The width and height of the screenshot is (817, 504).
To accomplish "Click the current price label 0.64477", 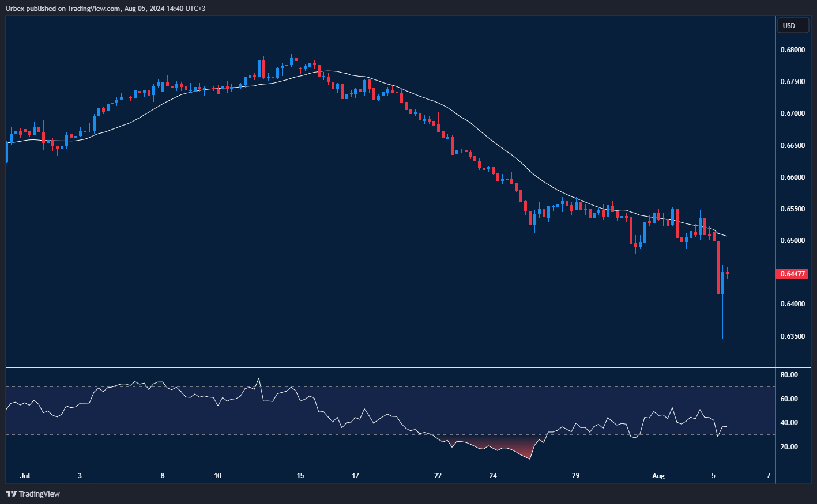I will 793,274.
